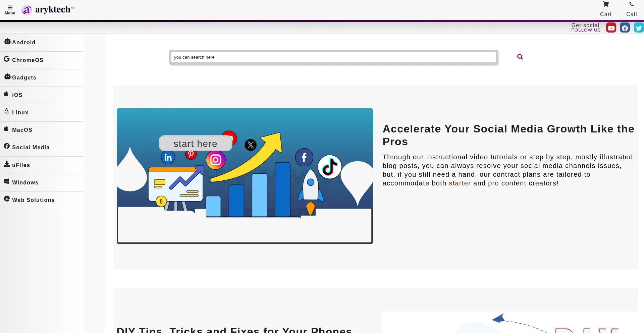This screenshot has width=644, height=333.
Task: Click the Web Solutions icon in sidebar
Action: pyautogui.click(x=7, y=199)
